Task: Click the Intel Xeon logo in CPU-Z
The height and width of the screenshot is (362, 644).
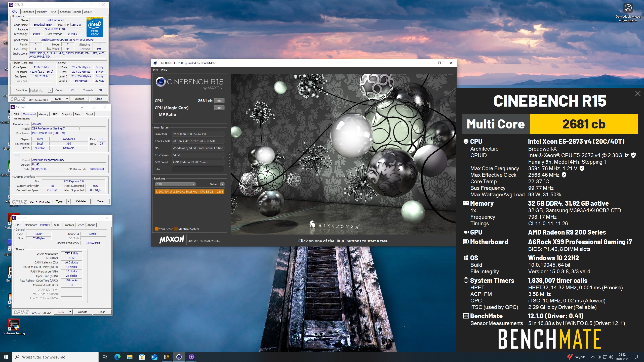Action: tap(95, 27)
